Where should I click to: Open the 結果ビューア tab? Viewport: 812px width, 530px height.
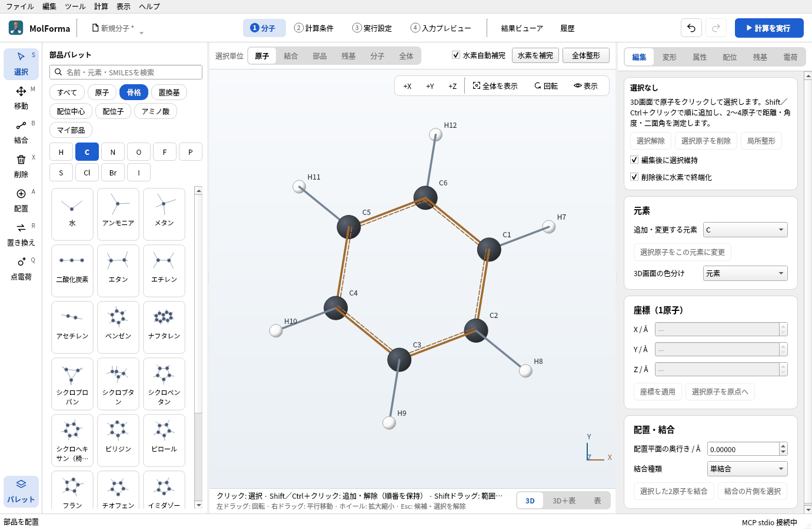coord(522,28)
